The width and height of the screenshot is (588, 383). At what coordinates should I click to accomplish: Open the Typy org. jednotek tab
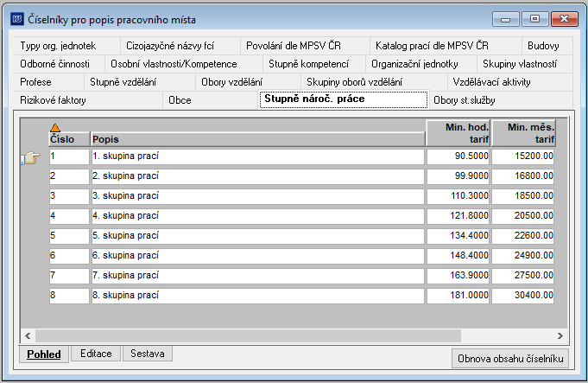(x=67, y=46)
